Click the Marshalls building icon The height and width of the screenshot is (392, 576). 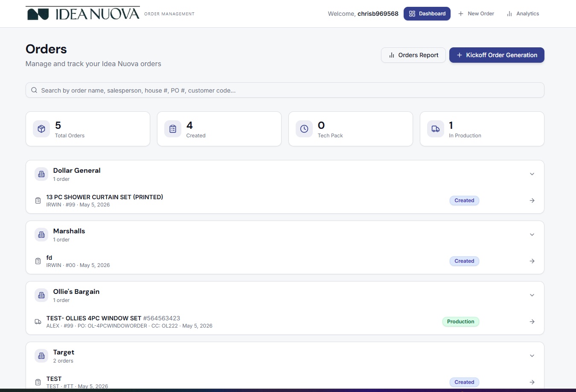click(41, 235)
